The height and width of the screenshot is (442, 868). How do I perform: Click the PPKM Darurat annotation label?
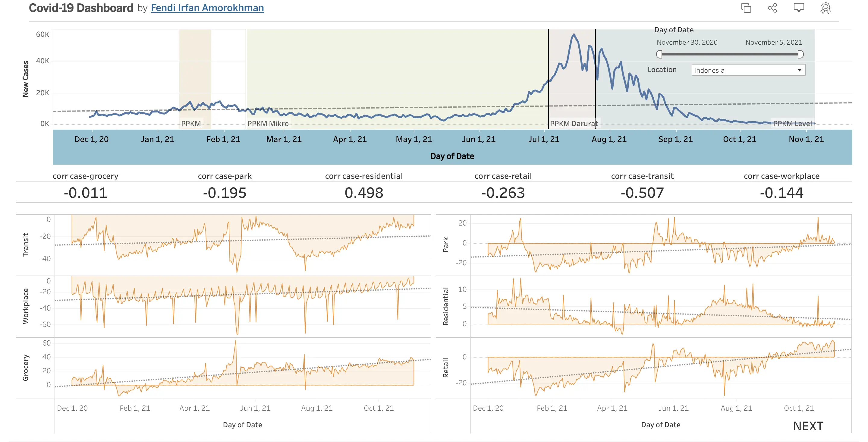click(x=574, y=124)
